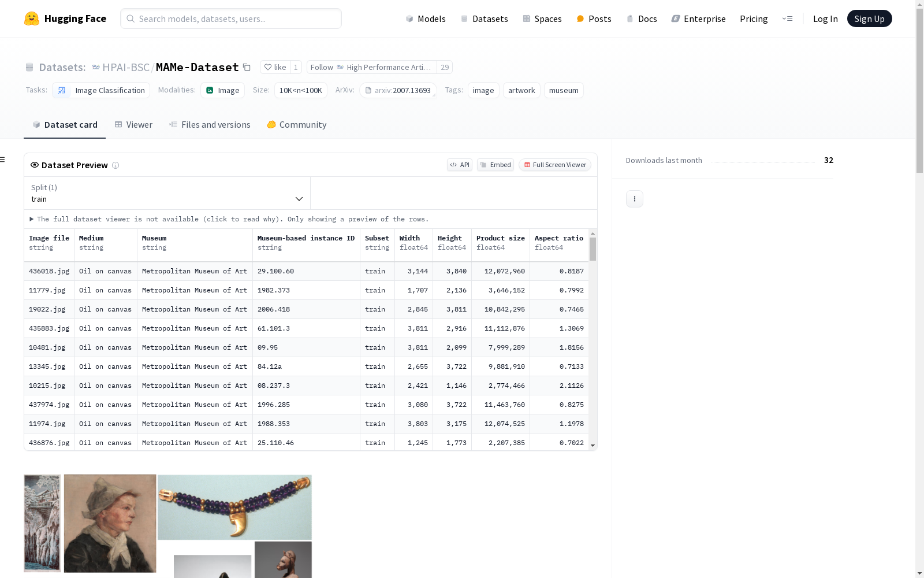Click the purple bead necklace thumbnail
924x578 pixels.
click(234, 507)
